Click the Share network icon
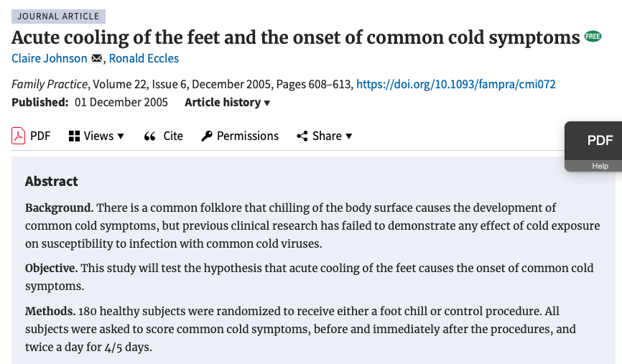Viewport: 622px width, 364px height. pos(302,136)
